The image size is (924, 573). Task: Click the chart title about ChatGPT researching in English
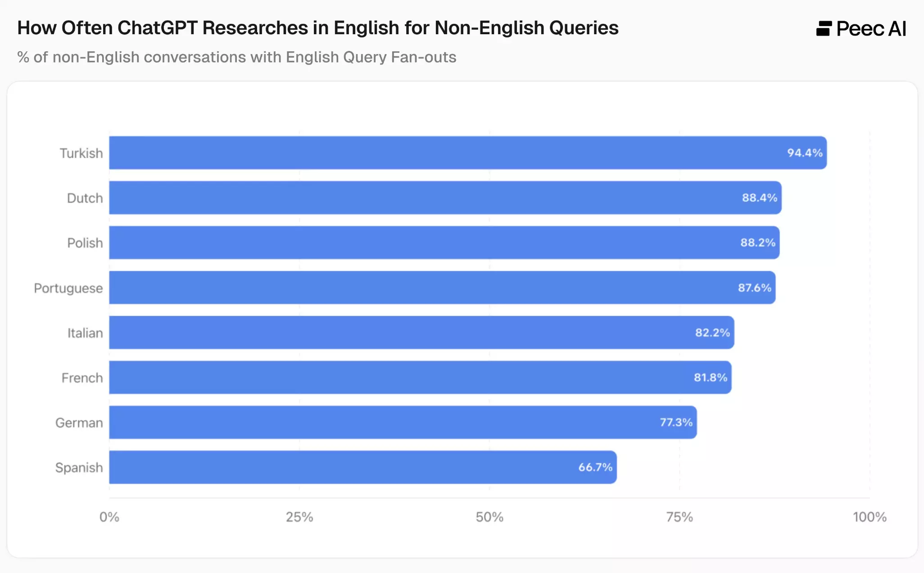317,28
